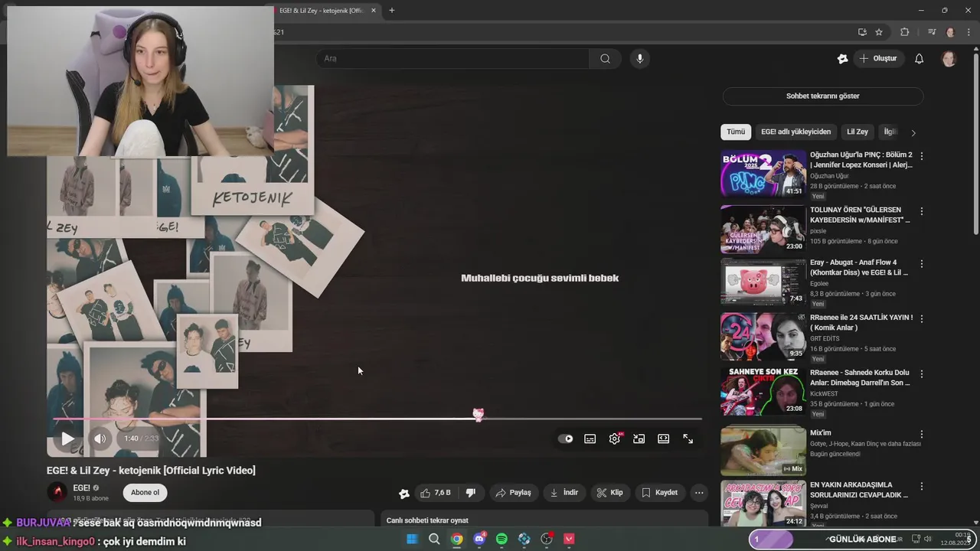The width and height of the screenshot is (980, 551).
Task: Open the YouTube notifications bell
Action: [x=920, y=58]
